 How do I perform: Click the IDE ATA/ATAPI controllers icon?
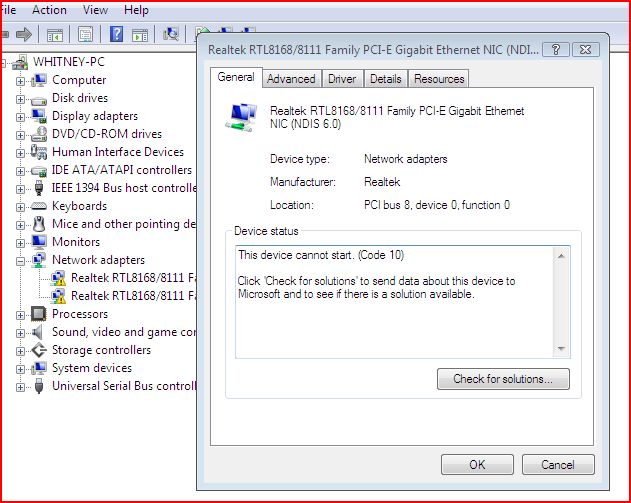(39, 171)
